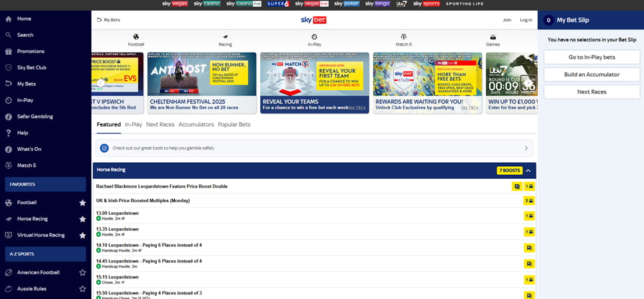
Task: Open the Sky Bet Club shield icon
Action: 9,67
